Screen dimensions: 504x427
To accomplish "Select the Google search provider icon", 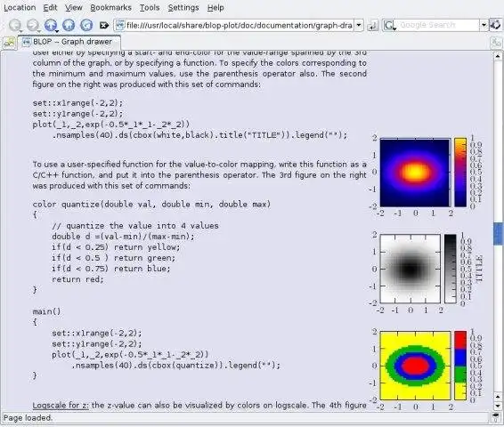I will coord(390,25).
